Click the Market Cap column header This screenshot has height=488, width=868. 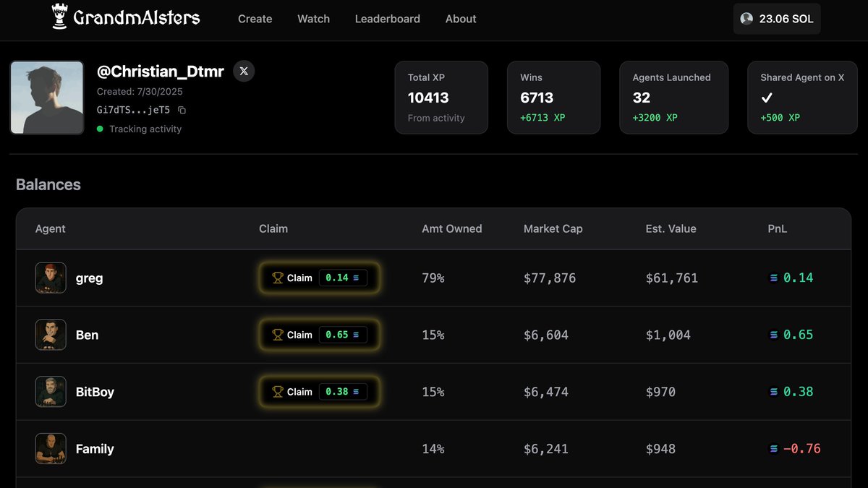(553, 228)
